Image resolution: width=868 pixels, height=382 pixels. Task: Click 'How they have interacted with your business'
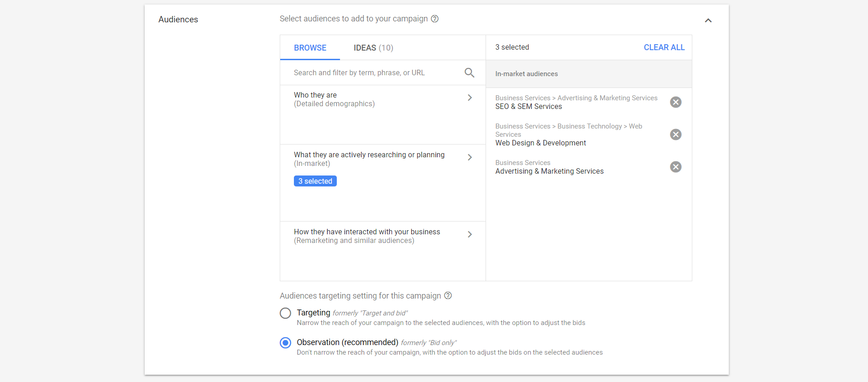[x=367, y=232]
